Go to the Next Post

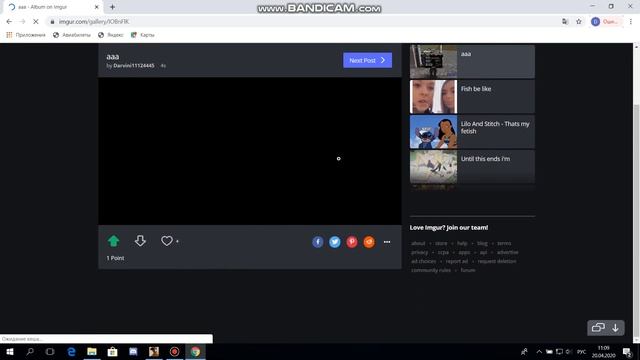(x=367, y=60)
